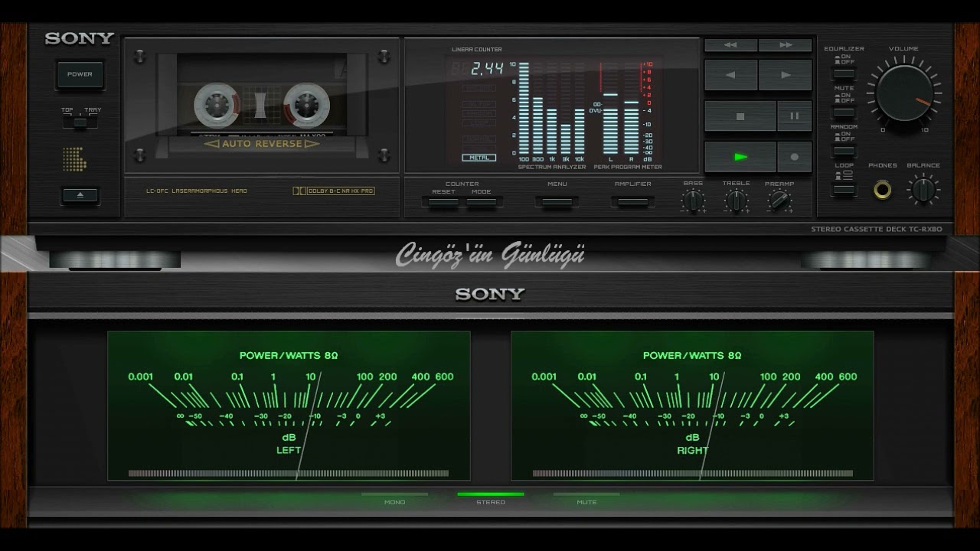Click the Bass knob
The width and height of the screenshot is (980, 551).
(693, 201)
